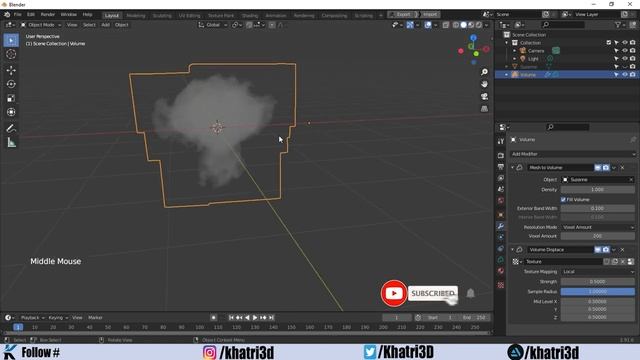Open the Add Modifier dropdown

pos(573,154)
